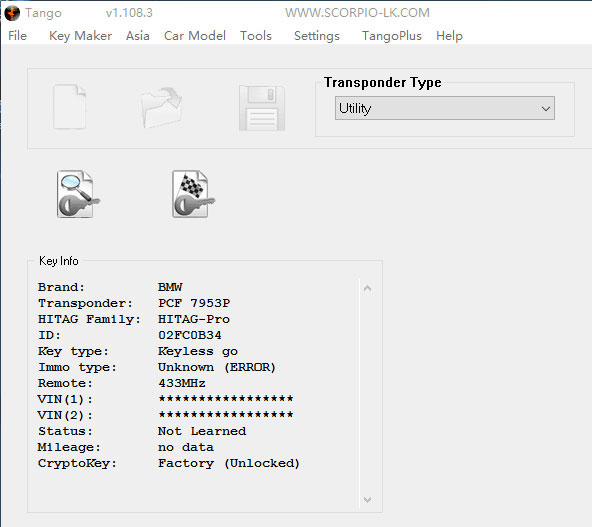The height and width of the screenshot is (527, 592).
Task: Click the disabled Save floppy disk icon
Action: pos(262,108)
